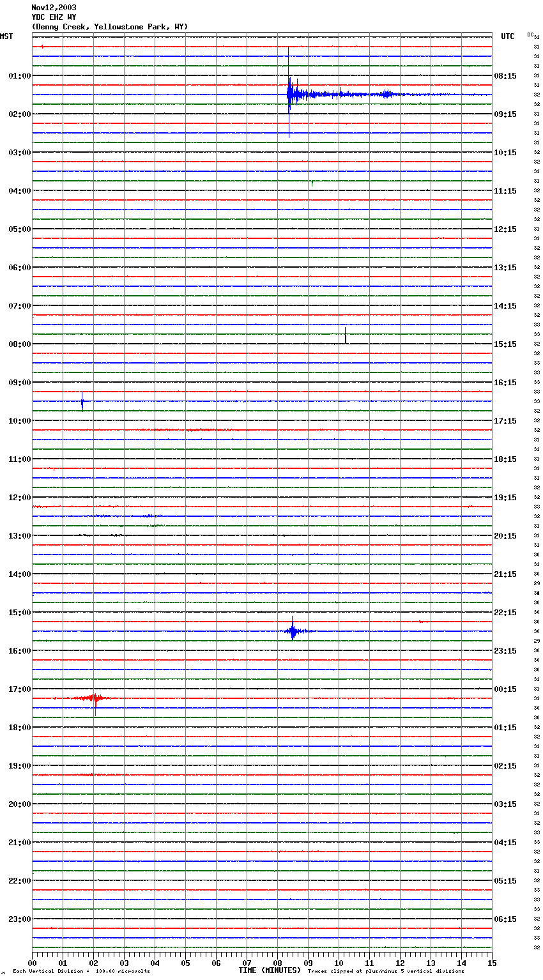Select the 01:00 MST time label

click(x=19, y=75)
